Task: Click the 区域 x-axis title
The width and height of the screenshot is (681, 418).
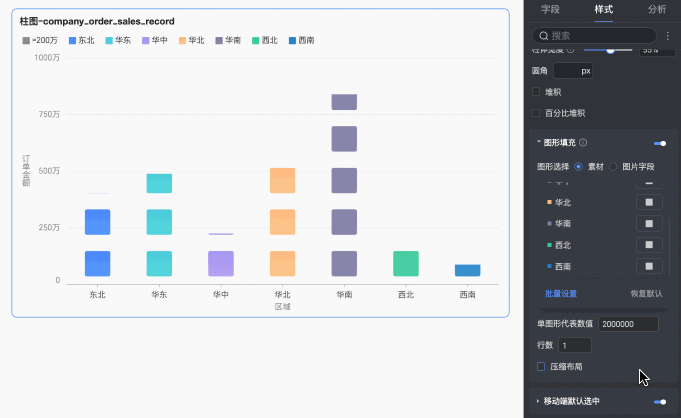Action: 282,307
